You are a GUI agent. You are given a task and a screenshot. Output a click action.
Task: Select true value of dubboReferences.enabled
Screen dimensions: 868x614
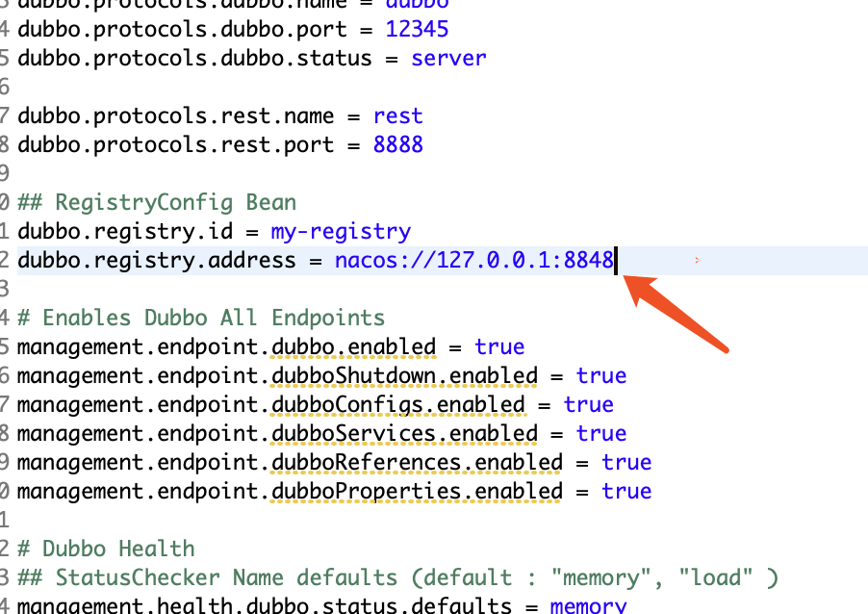click(626, 462)
